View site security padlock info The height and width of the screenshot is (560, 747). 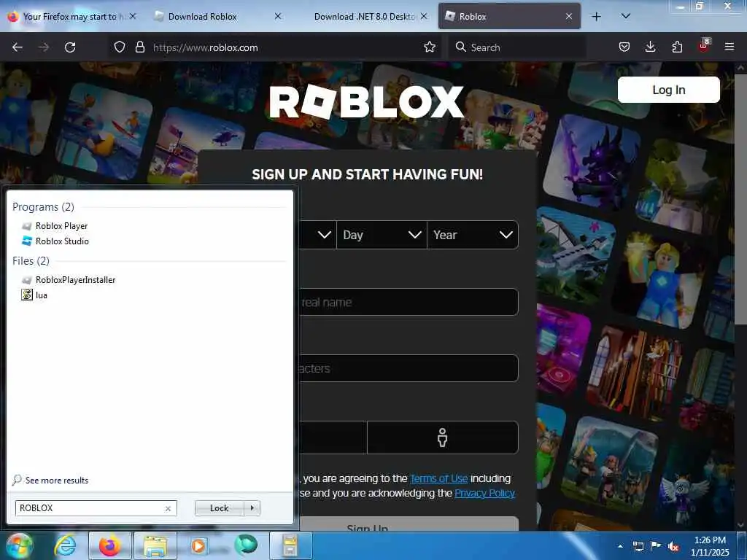pyautogui.click(x=139, y=47)
